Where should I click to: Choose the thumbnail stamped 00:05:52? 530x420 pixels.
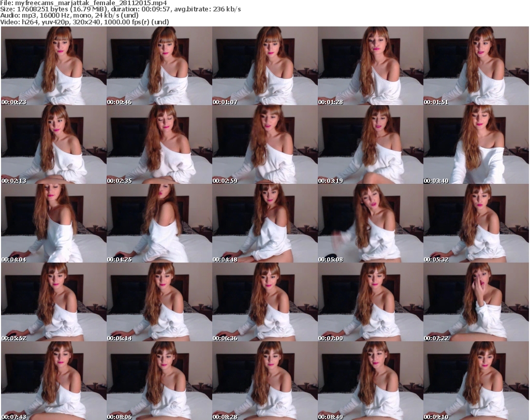point(54,302)
